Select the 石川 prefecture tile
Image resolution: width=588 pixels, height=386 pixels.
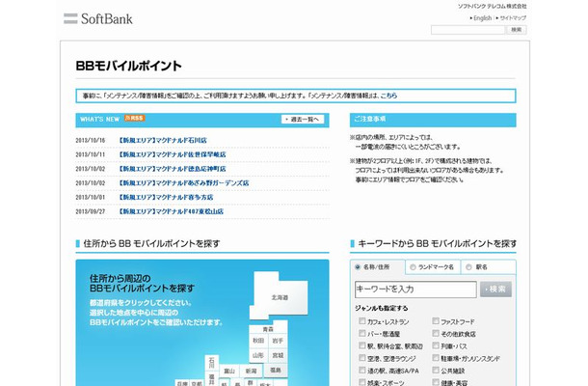pyautogui.click(x=211, y=363)
